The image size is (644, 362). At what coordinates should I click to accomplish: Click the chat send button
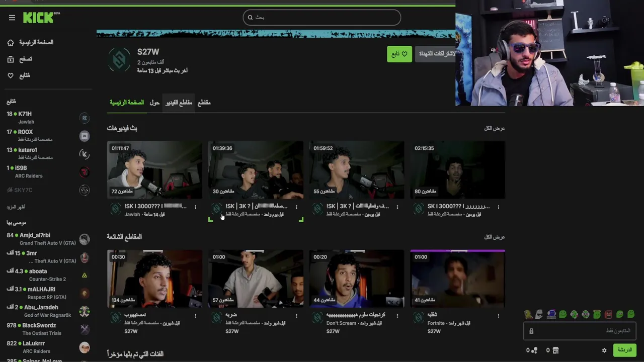[x=624, y=350]
